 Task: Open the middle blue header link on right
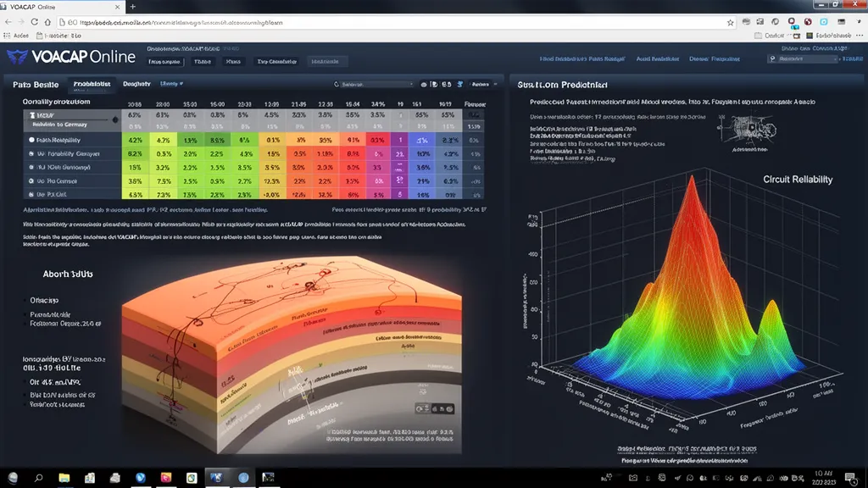[657, 58]
